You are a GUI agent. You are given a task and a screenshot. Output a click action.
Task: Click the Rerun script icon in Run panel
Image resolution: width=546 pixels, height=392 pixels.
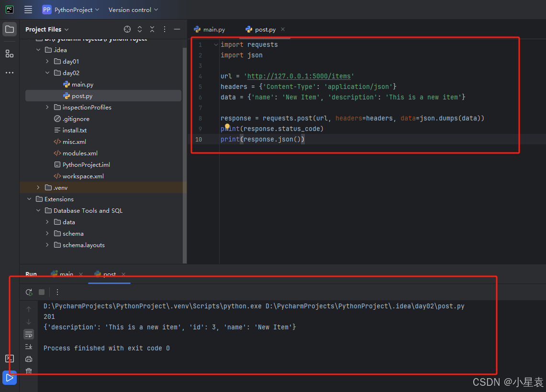coord(29,292)
